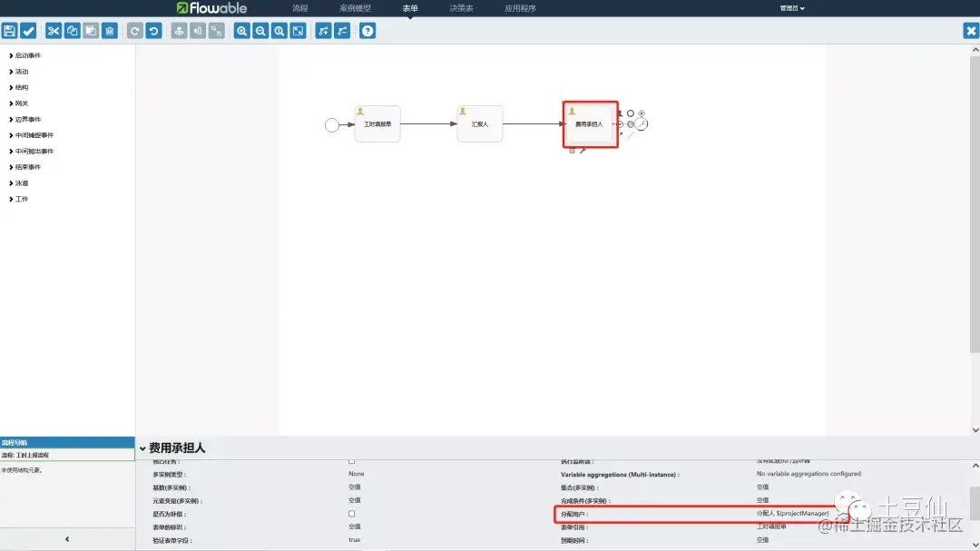Click the zoom out magnifier icon
The width and height of the screenshot is (980, 551).
(260, 31)
